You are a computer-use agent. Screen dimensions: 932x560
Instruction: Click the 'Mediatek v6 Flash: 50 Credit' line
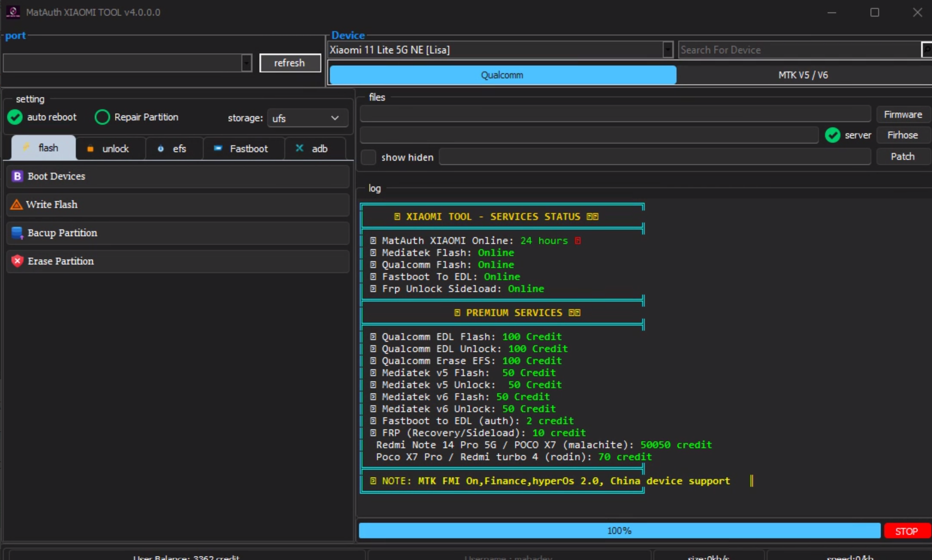[x=460, y=397]
